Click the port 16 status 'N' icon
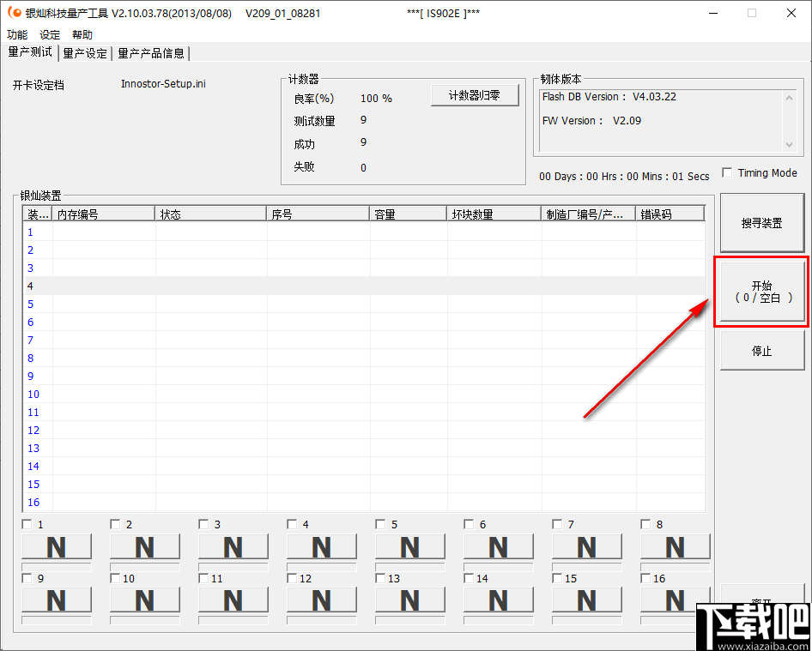This screenshot has width=812, height=651. tap(675, 600)
